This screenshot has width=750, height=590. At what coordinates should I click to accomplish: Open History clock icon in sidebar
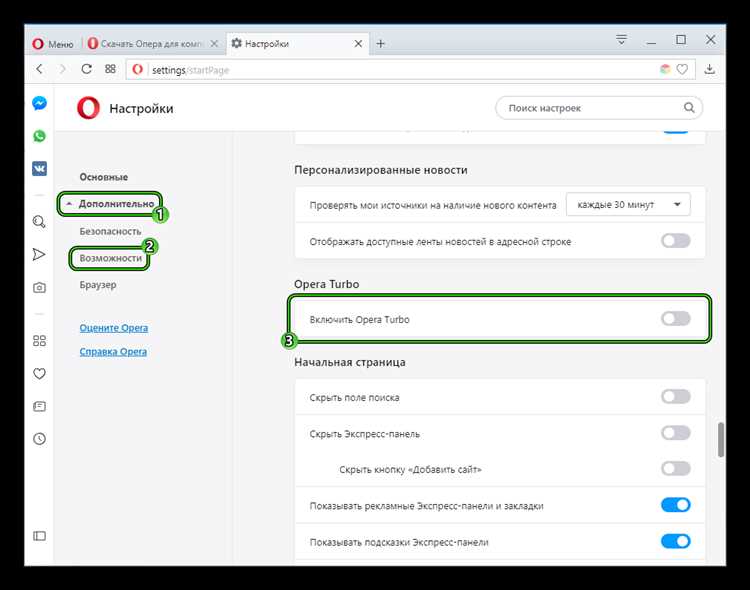pyautogui.click(x=39, y=438)
